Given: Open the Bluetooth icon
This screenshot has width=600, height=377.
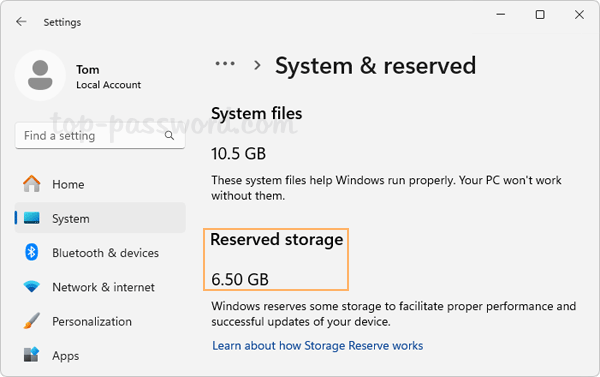Looking at the screenshot, I should (x=31, y=253).
